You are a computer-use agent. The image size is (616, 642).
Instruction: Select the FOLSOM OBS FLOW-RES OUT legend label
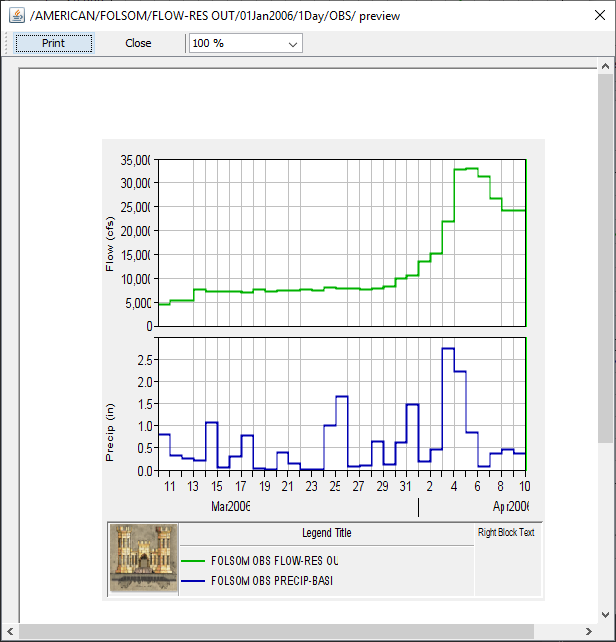(275, 561)
